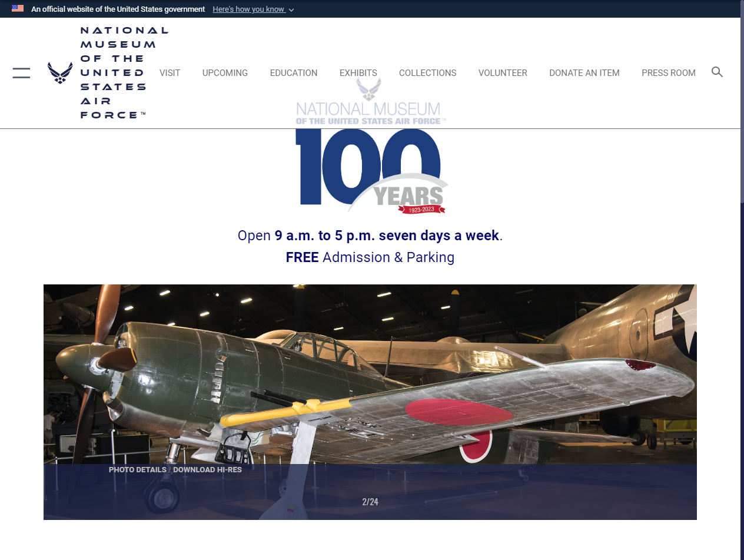Open the Press Room page
Image resolution: width=744 pixels, height=560 pixels.
coord(668,73)
